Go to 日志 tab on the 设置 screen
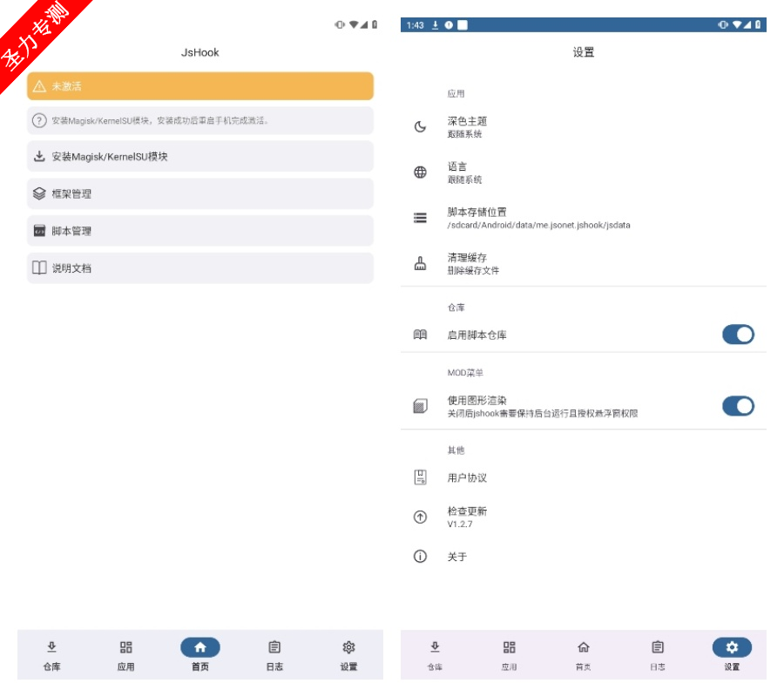The height and width of the screenshot is (697, 784). pyautogui.click(x=658, y=655)
